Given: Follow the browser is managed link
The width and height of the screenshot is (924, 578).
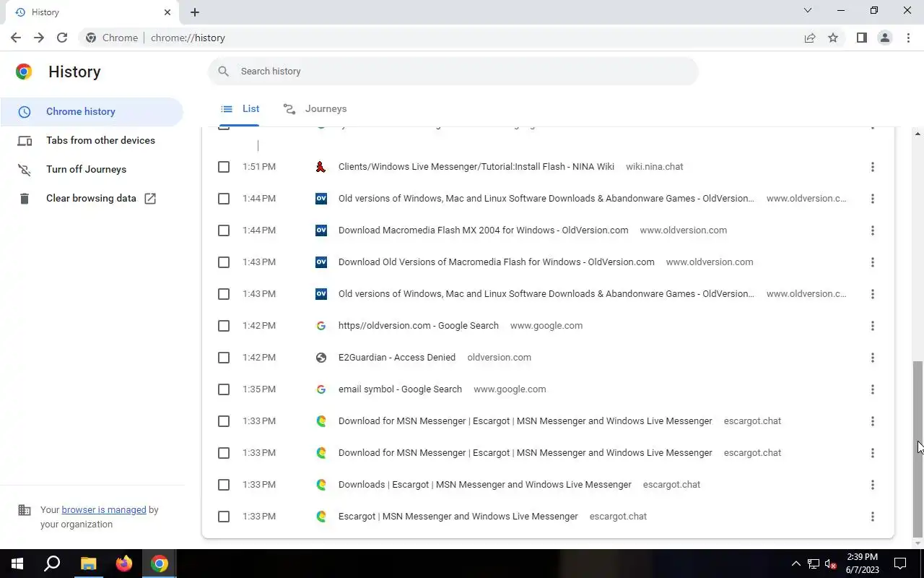Looking at the screenshot, I should (x=104, y=509).
